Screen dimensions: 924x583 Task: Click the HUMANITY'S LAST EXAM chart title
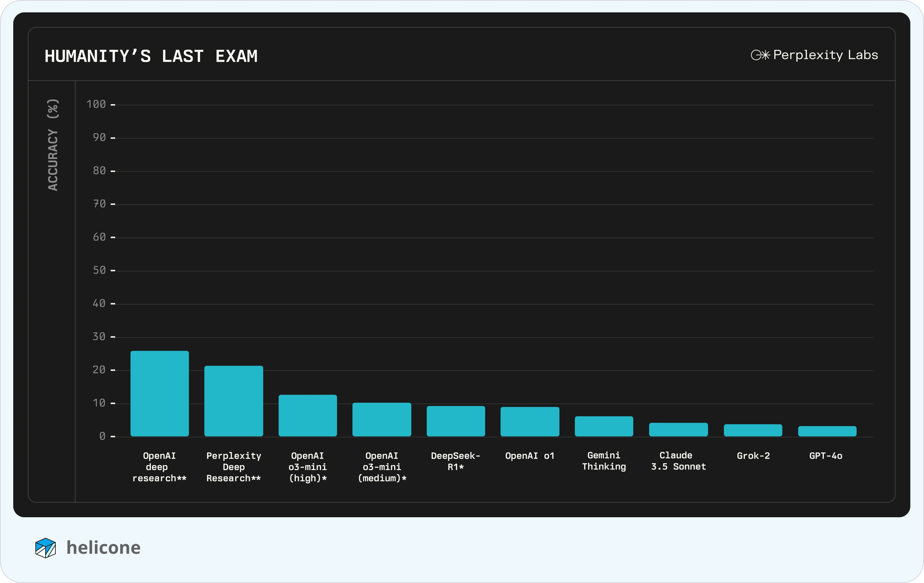coord(151,56)
